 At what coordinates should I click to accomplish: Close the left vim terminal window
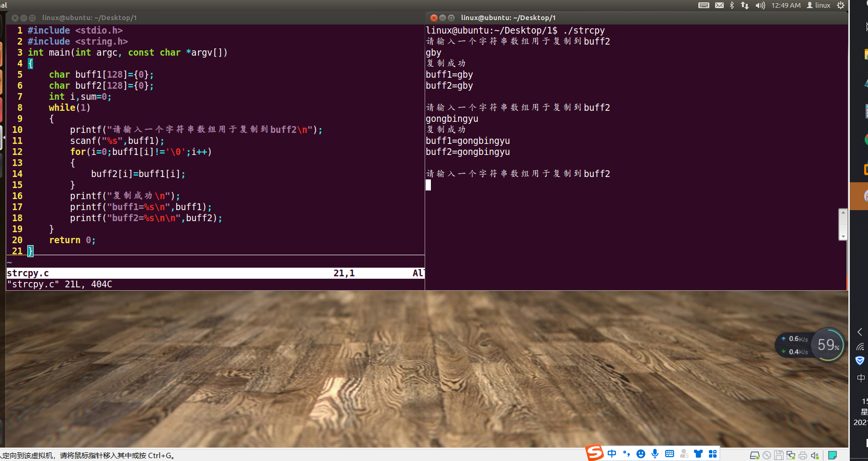(x=15, y=18)
